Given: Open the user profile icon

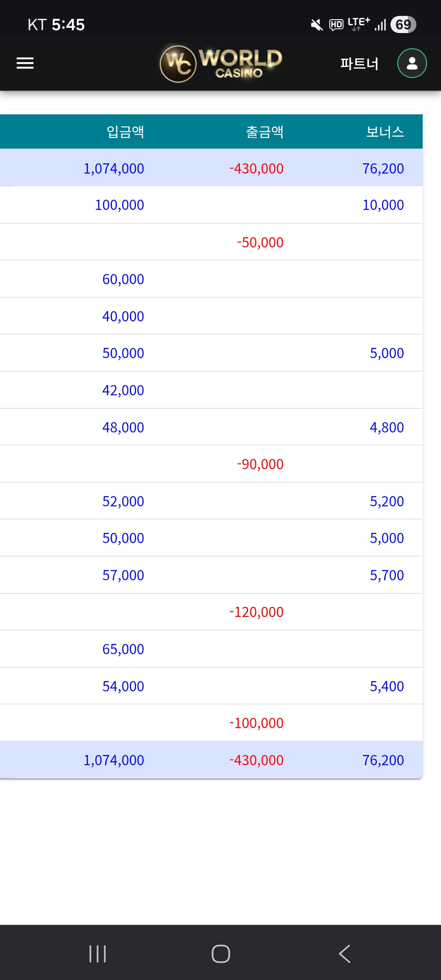Looking at the screenshot, I should coord(412,63).
